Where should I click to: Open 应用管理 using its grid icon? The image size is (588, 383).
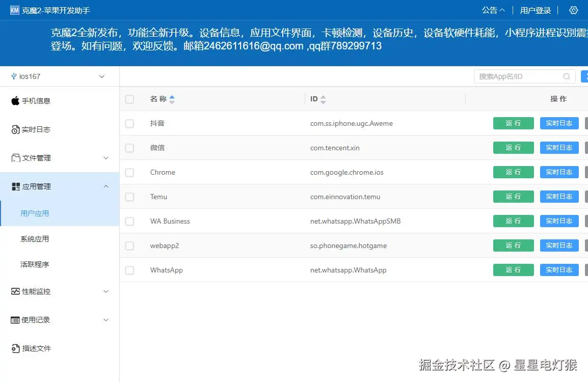(x=15, y=186)
